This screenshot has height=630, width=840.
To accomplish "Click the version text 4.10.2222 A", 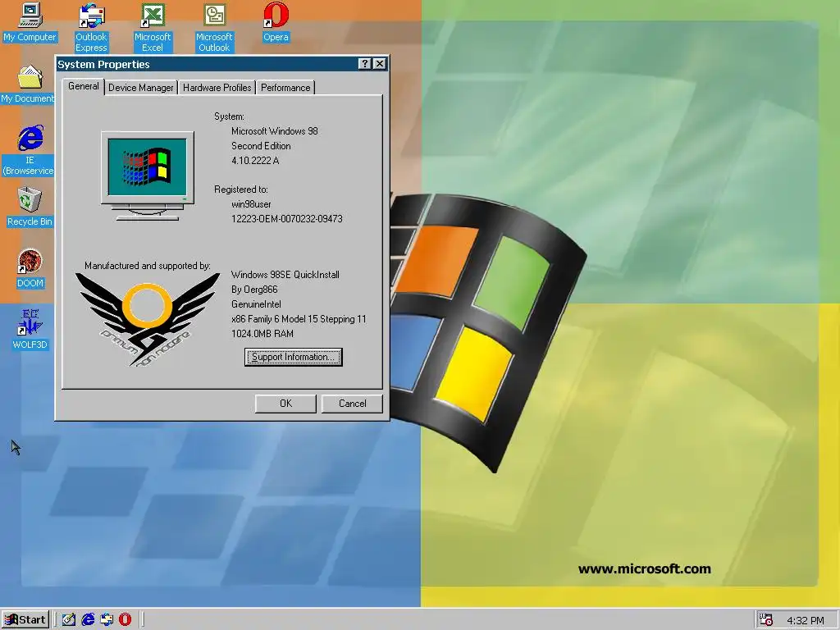I will [x=255, y=160].
